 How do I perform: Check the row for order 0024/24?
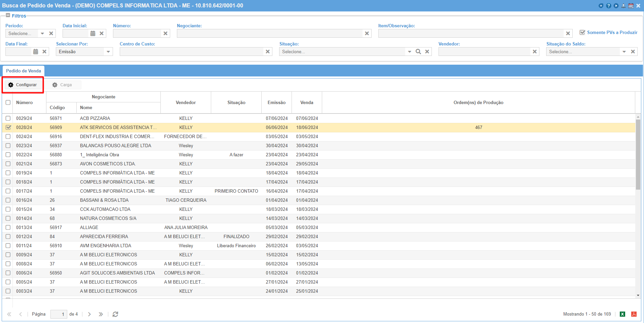coord(8,136)
